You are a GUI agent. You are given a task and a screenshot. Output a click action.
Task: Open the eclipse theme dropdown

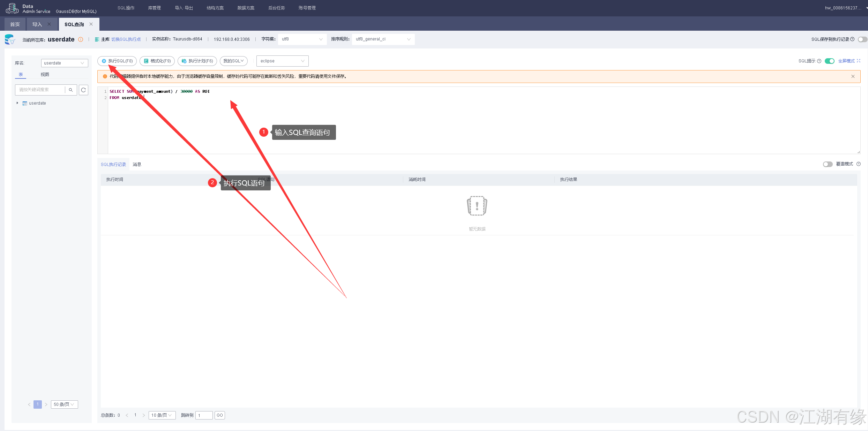282,61
